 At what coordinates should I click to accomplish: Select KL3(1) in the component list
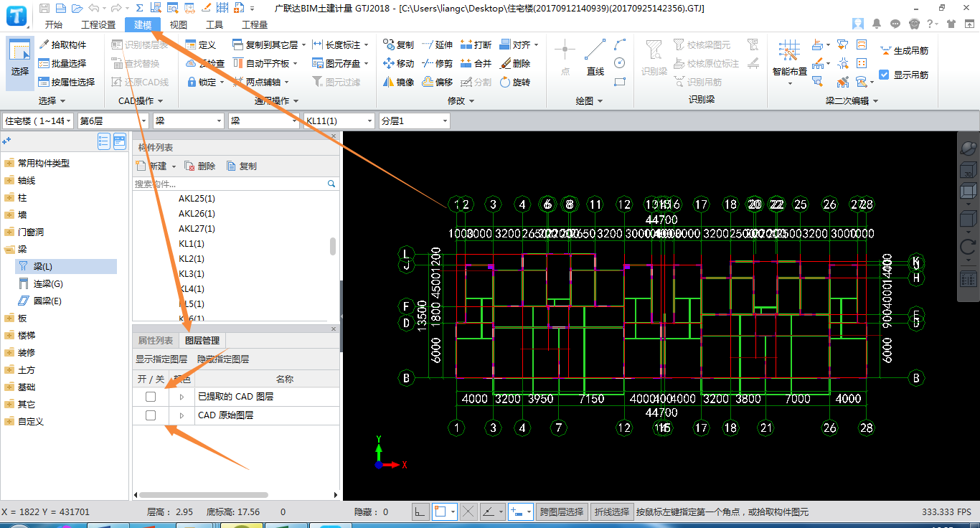[192, 274]
